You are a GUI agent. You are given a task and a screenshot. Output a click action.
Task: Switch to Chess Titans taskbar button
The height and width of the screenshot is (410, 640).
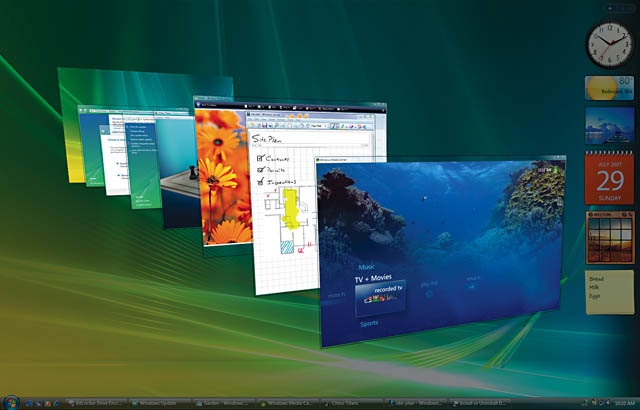(x=353, y=403)
